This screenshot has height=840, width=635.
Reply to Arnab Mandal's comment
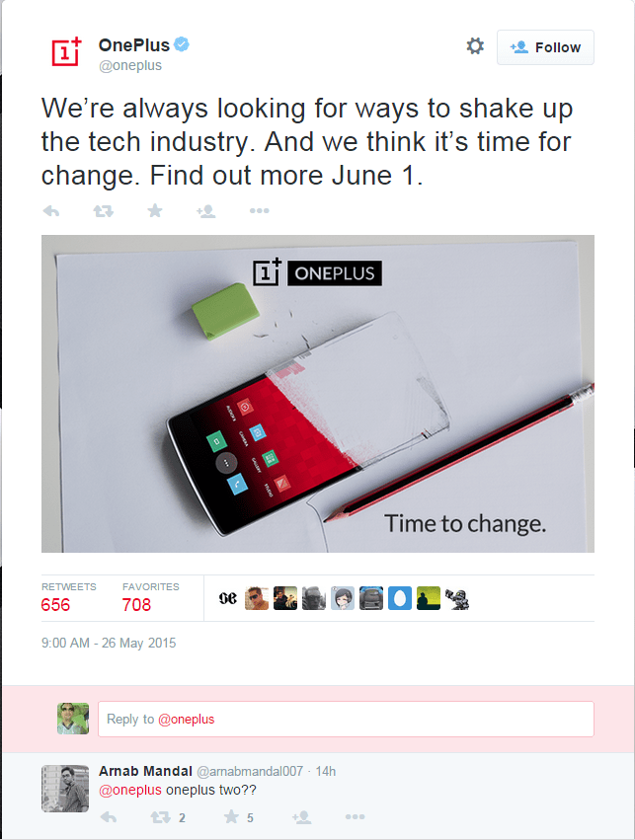click(110, 817)
